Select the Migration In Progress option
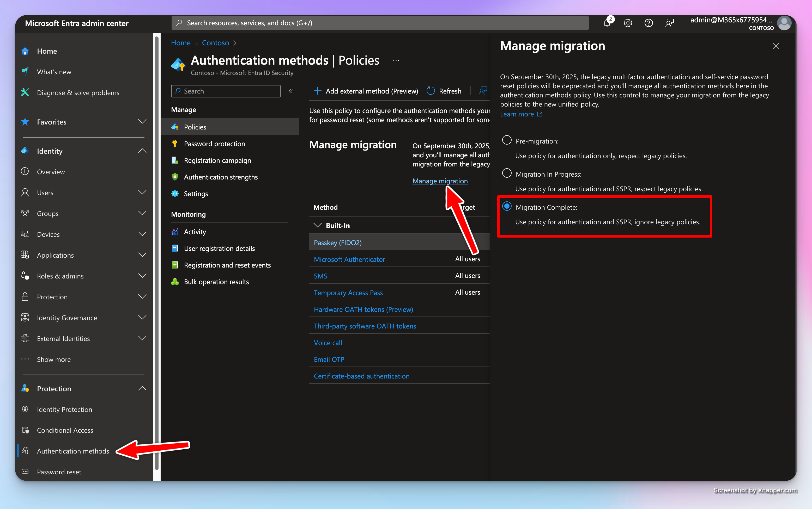The width and height of the screenshot is (812, 509). pos(506,173)
